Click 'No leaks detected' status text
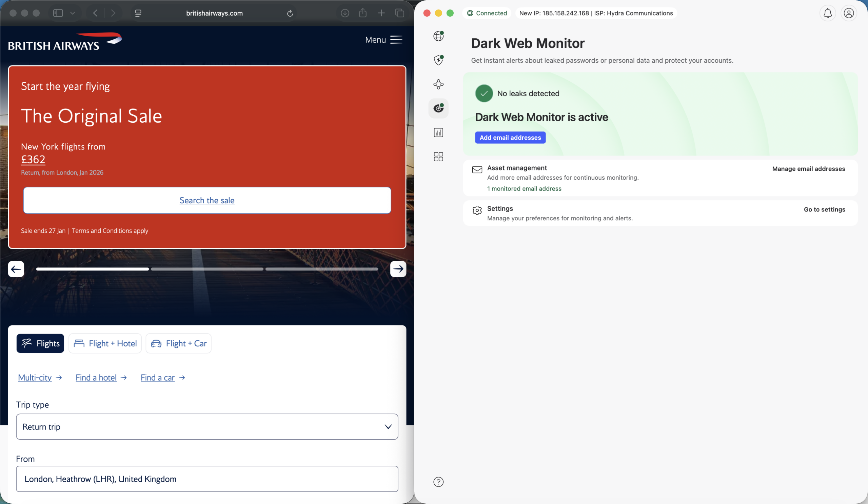Screen dimensions: 868x504 pyautogui.click(x=528, y=93)
